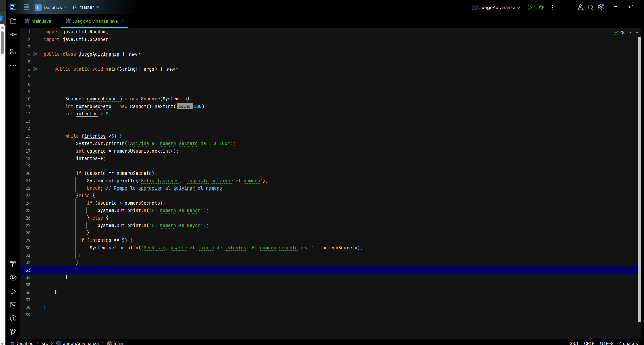
Task: Go to previous highlighted problem arrow
Action: pyautogui.click(x=630, y=32)
